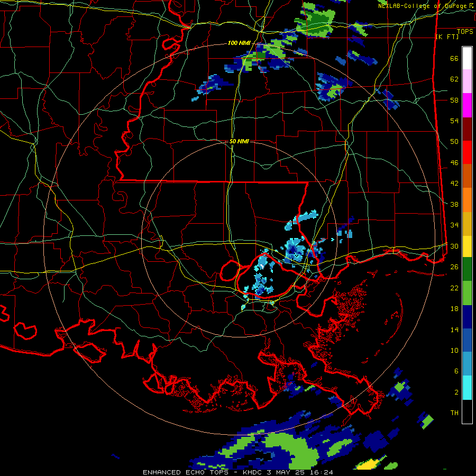Select the light green legend color band
The height and width of the screenshot is (476, 476).
467,293
